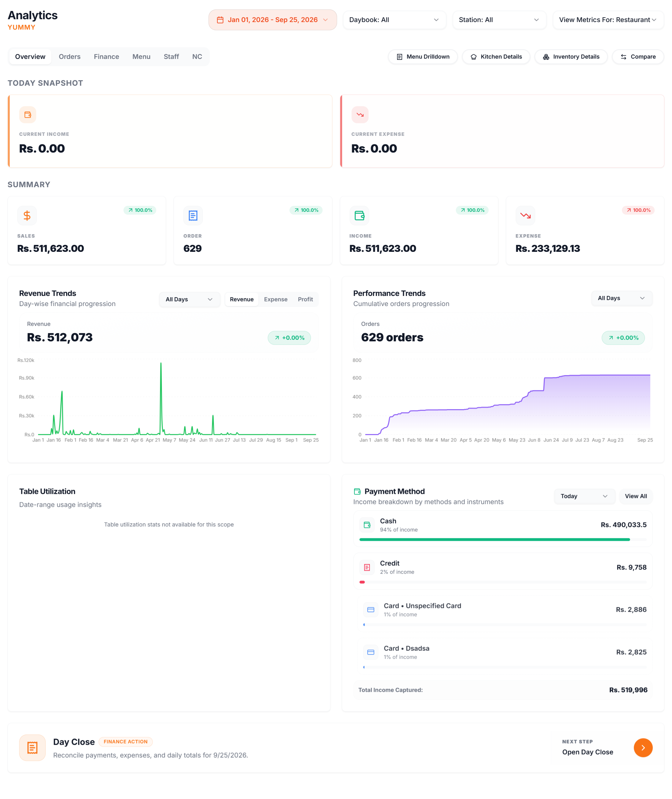Go to the Menu tab
This screenshot has height=799, width=672.
click(141, 57)
